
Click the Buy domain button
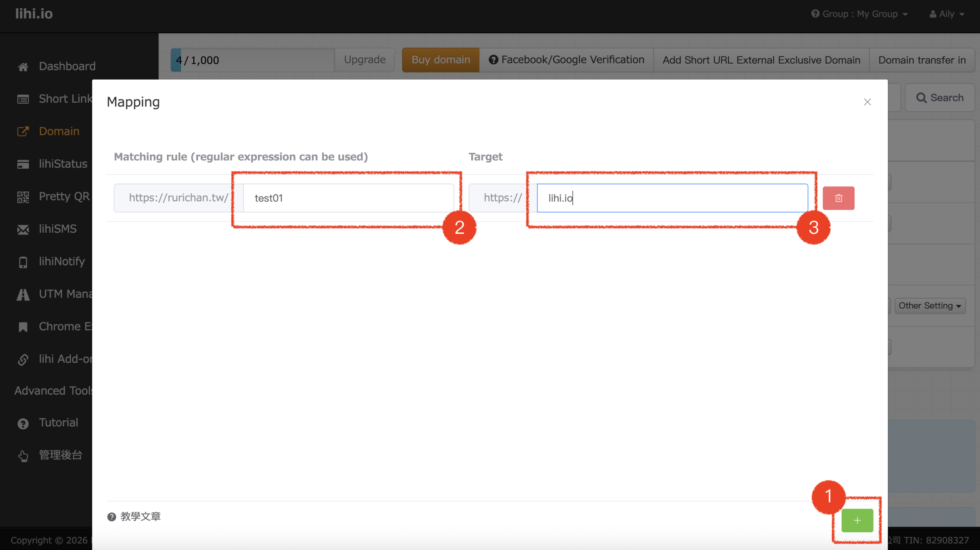pos(440,60)
